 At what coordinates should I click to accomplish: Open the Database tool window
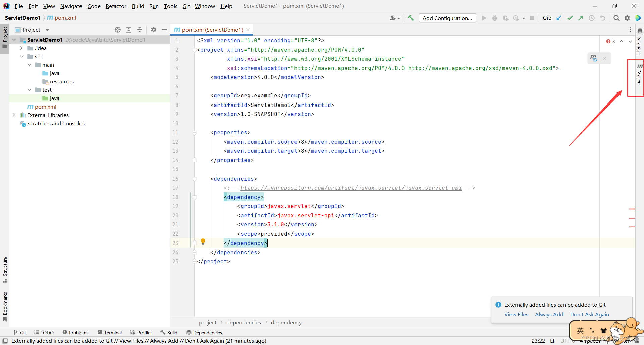coord(640,41)
